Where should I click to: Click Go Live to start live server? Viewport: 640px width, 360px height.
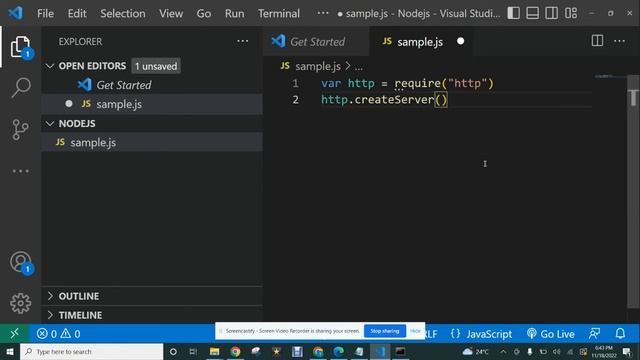tap(551, 334)
